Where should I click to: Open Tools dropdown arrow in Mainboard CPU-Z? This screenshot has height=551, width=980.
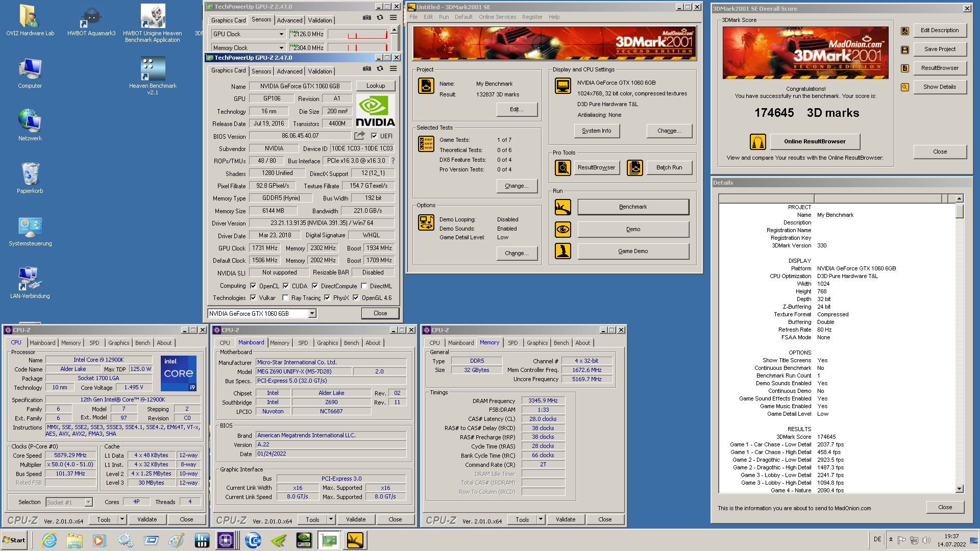click(331, 519)
